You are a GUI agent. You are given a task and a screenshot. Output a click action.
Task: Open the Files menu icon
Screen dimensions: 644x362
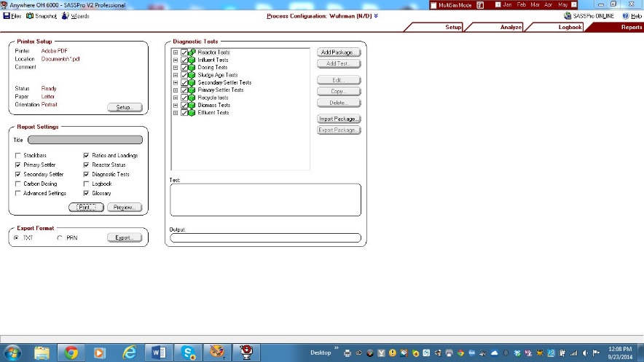(7, 15)
